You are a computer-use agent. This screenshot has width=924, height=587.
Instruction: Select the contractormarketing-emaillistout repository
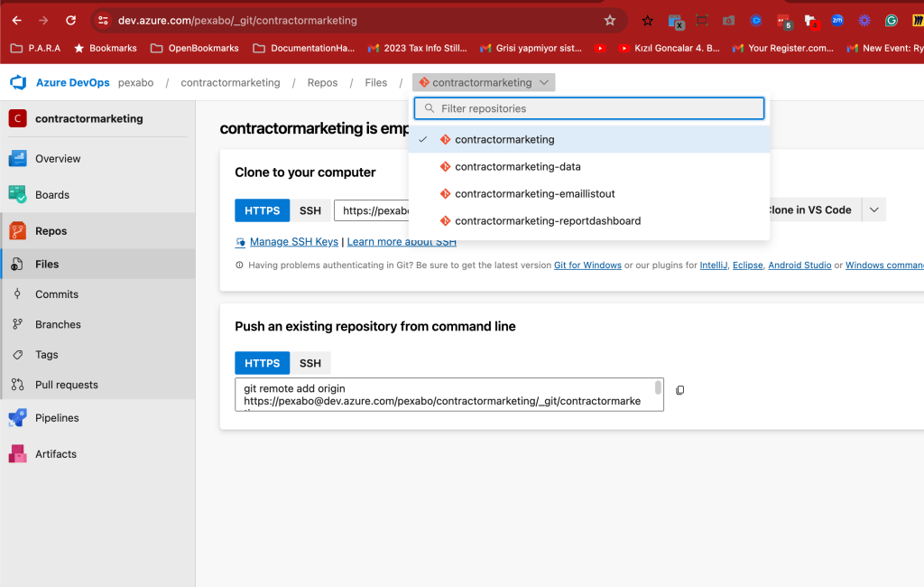[589, 193]
